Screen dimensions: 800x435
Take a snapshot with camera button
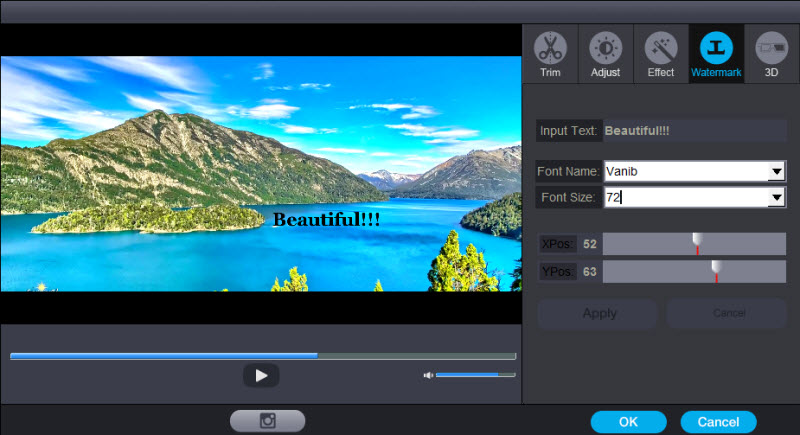pos(267,421)
